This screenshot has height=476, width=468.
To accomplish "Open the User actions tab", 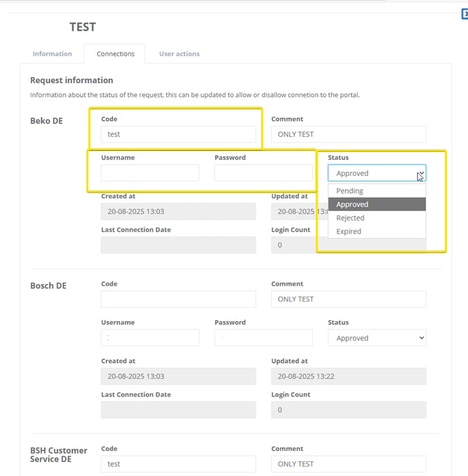I will pyautogui.click(x=179, y=54).
